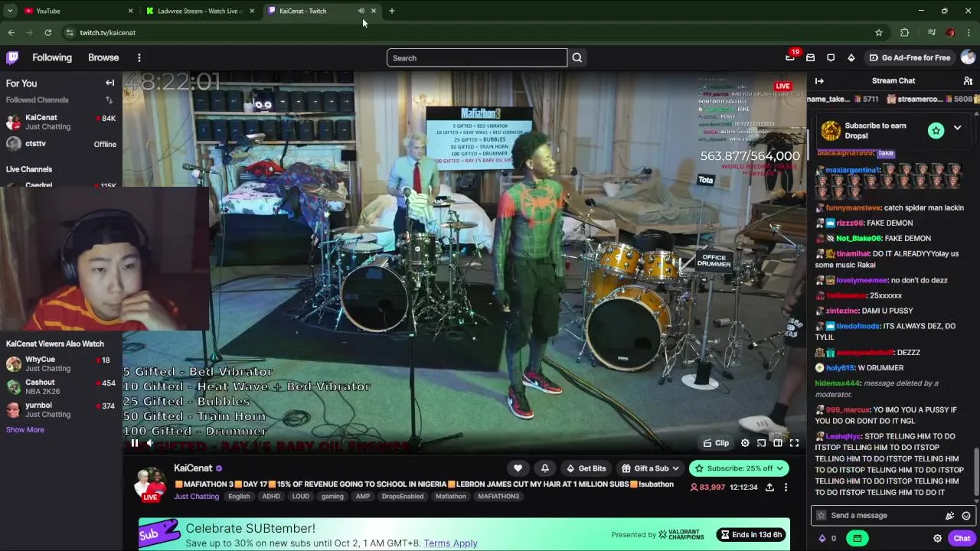The image size is (980, 551).
Task: Open the Get Bits diamond icon in top nav
Action: 851,57
